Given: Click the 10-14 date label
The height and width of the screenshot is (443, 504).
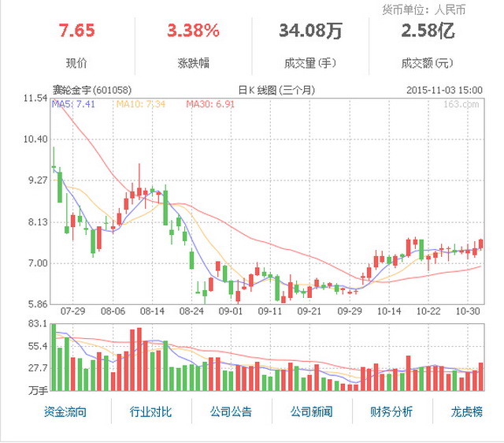Looking at the screenshot, I should coord(389,311).
